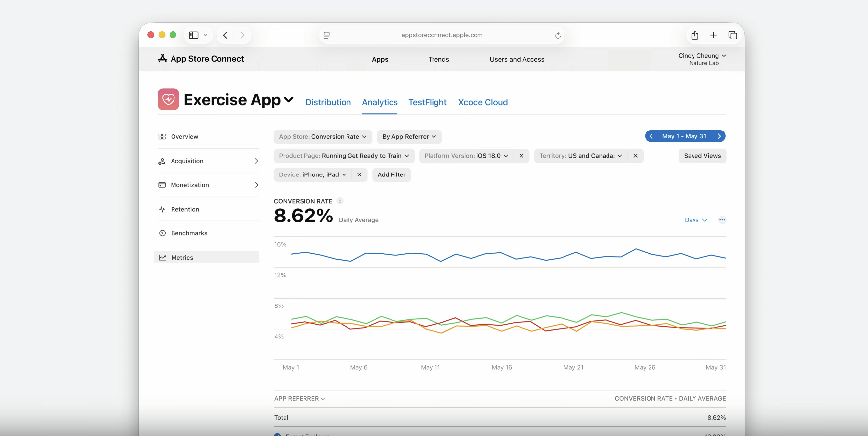Screen dimensions: 868x436
Task: Expand the Monetization section chevron
Action: pyautogui.click(x=256, y=185)
